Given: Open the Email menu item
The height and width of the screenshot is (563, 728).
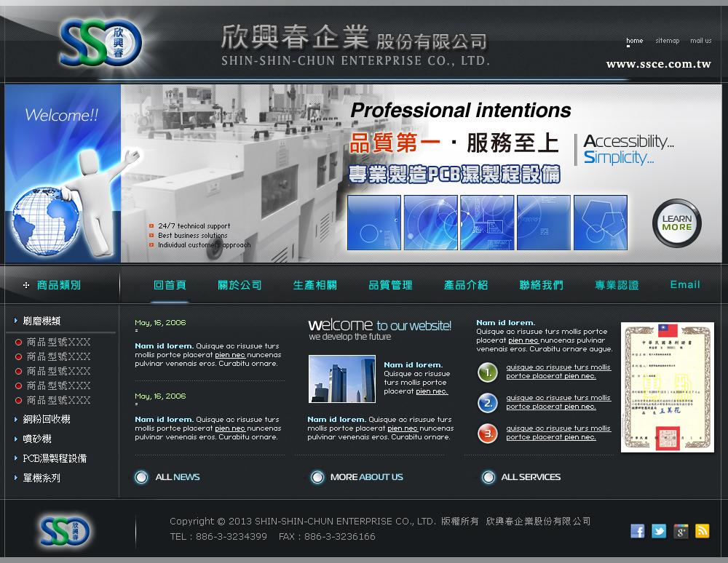Looking at the screenshot, I should 685,284.
